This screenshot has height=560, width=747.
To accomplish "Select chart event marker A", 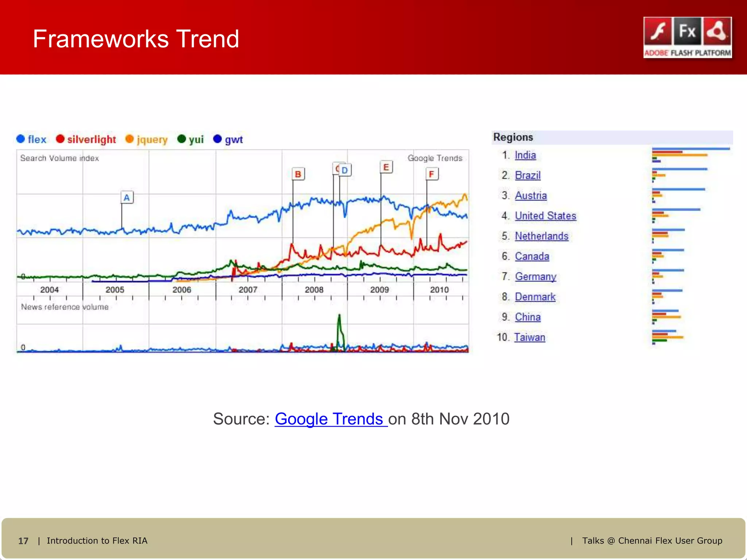I will click(127, 198).
